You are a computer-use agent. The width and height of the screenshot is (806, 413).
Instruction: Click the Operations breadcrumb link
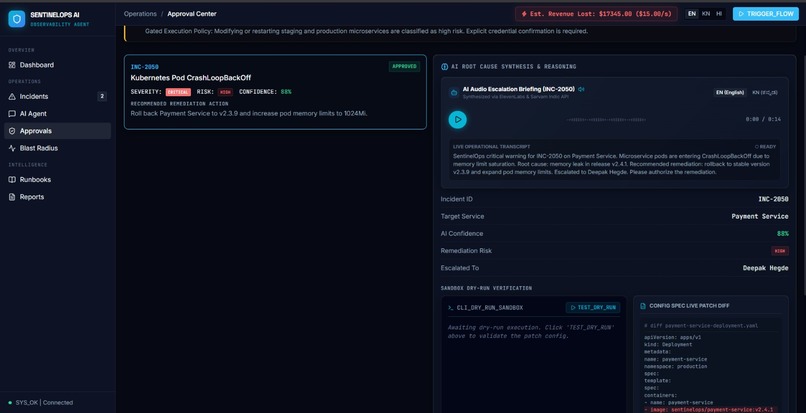tap(140, 14)
